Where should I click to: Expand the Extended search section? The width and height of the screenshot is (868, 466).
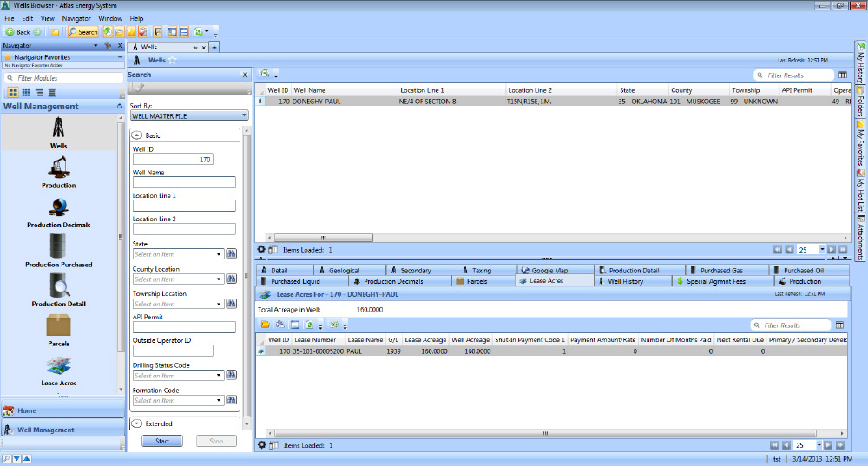(137, 423)
